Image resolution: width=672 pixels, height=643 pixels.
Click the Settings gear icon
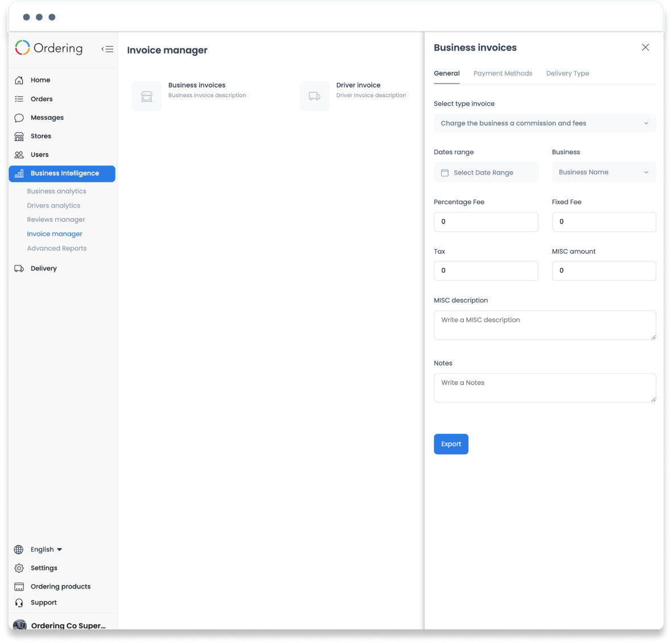click(19, 569)
